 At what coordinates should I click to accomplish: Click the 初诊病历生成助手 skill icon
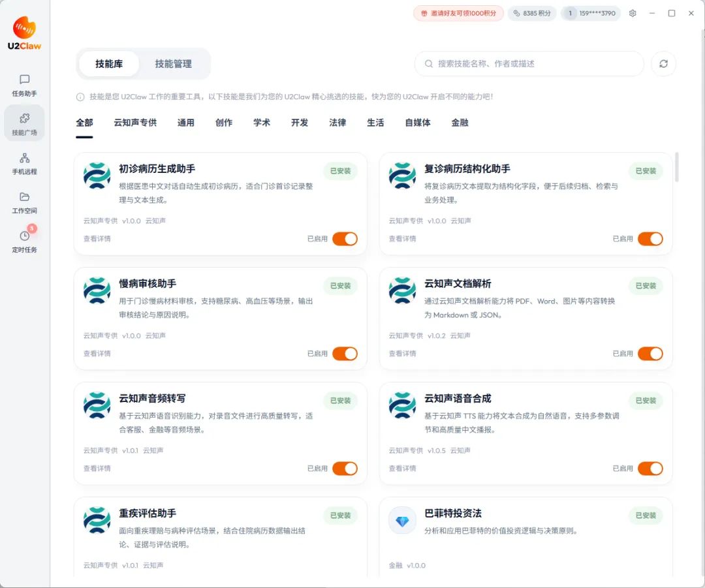click(x=97, y=176)
